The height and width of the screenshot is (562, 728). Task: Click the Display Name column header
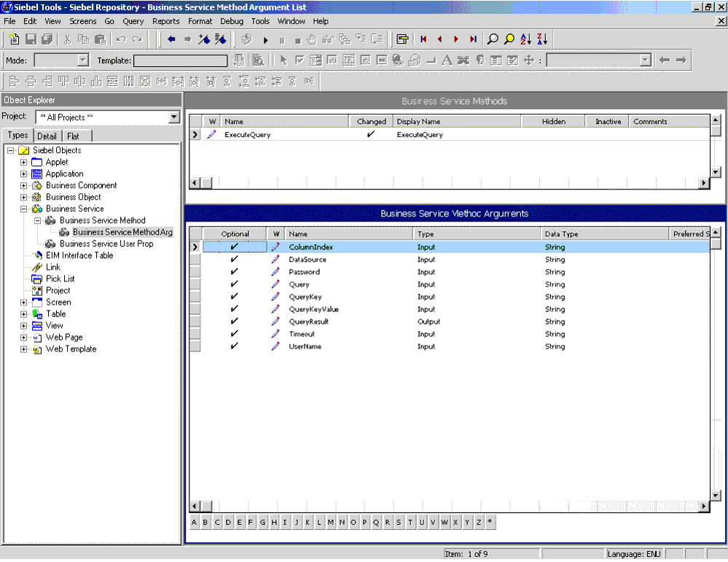click(x=457, y=121)
